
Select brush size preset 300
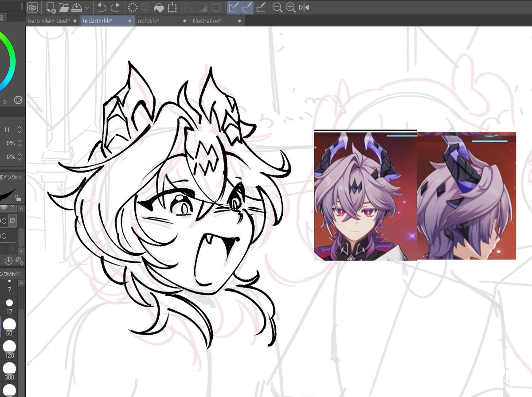pyautogui.click(x=9, y=371)
